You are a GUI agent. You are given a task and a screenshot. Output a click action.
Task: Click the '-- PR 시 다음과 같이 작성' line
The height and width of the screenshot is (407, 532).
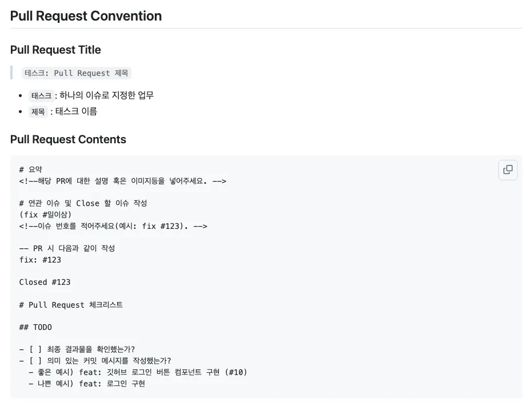[x=67, y=248]
